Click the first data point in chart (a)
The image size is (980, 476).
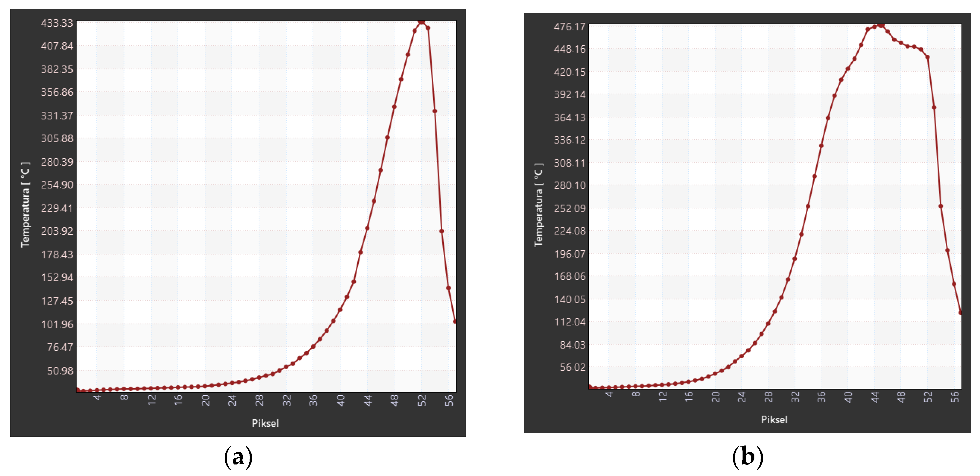tap(77, 389)
